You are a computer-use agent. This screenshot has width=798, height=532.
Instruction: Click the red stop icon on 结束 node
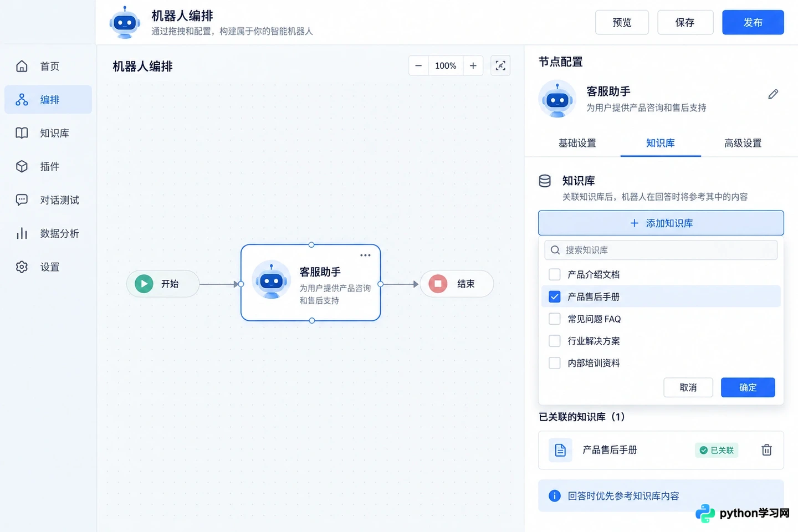tap(438, 284)
